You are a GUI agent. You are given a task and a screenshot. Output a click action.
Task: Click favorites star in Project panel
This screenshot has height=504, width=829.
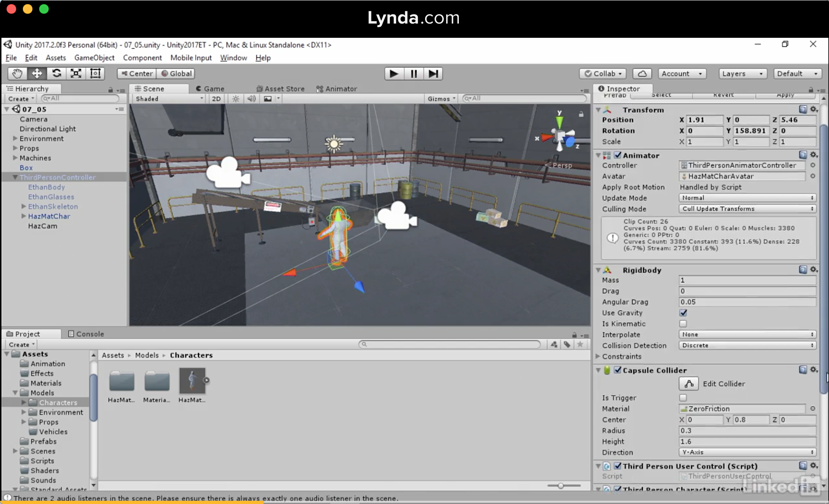[x=580, y=345]
